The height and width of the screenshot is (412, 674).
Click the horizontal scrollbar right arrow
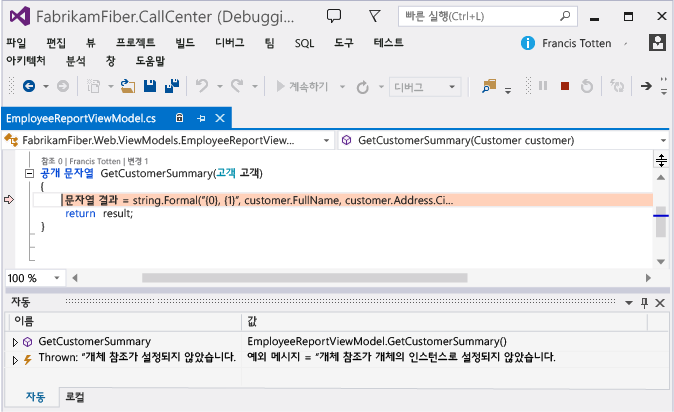648,278
